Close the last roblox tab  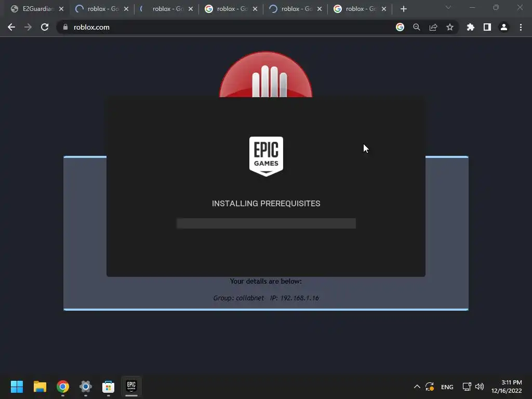384,9
